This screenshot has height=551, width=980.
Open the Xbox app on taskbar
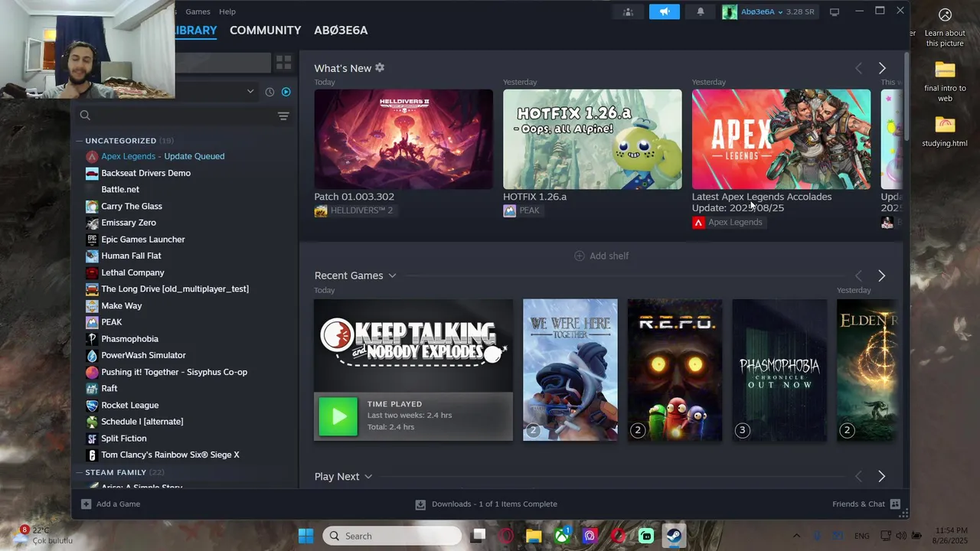tap(562, 536)
